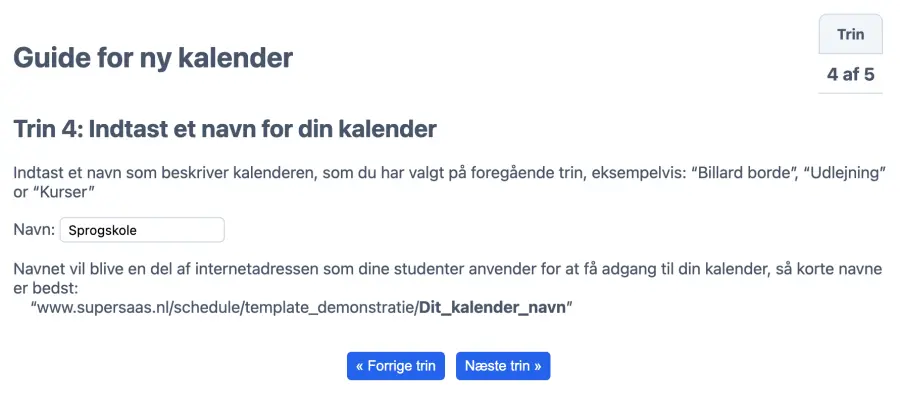This screenshot has width=900, height=407.
Task: Click the bold "Dit_kalender_navn" text
Action: pyautogui.click(x=492, y=308)
